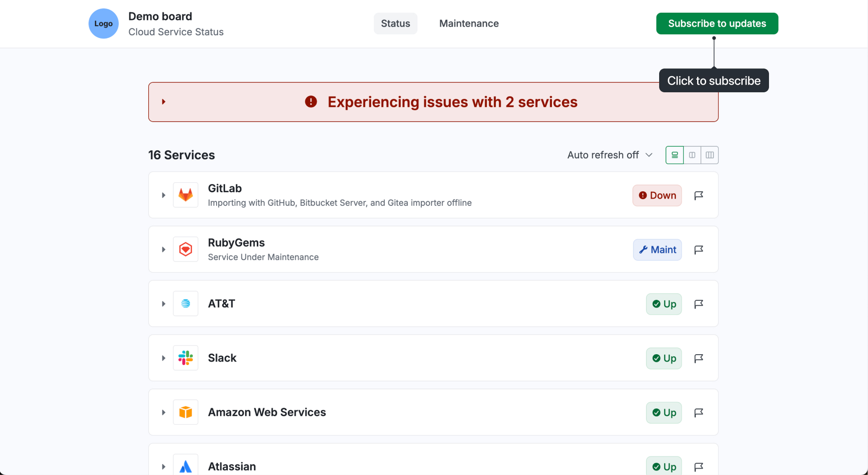Expand the issues banner details arrow
The image size is (868, 475).
pyautogui.click(x=164, y=102)
